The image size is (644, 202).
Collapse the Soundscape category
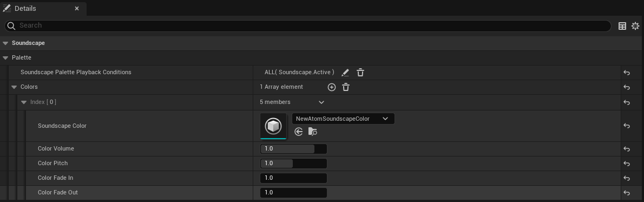tap(5, 43)
